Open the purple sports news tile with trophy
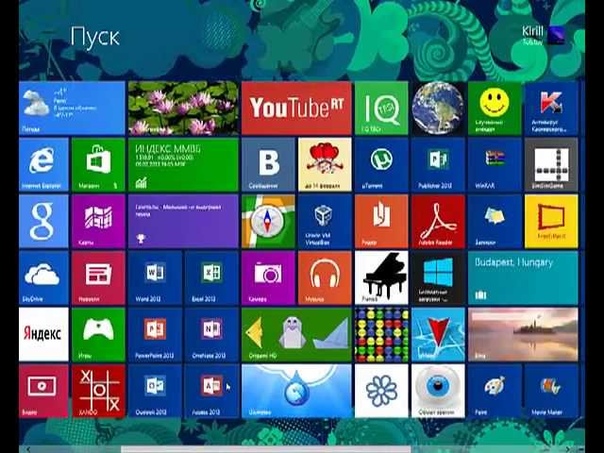 183,221
